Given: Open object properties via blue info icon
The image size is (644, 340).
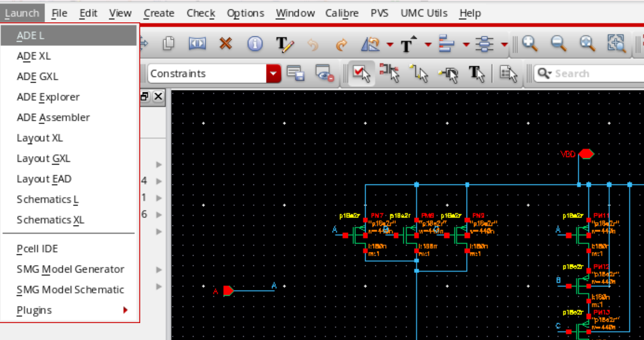Looking at the screenshot, I should (255, 43).
